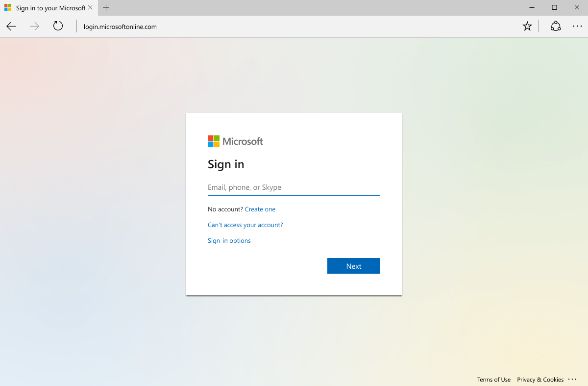The image size is (588, 386).
Task: Click the Microsoft logo in sign-in card
Action: (235, 141)
